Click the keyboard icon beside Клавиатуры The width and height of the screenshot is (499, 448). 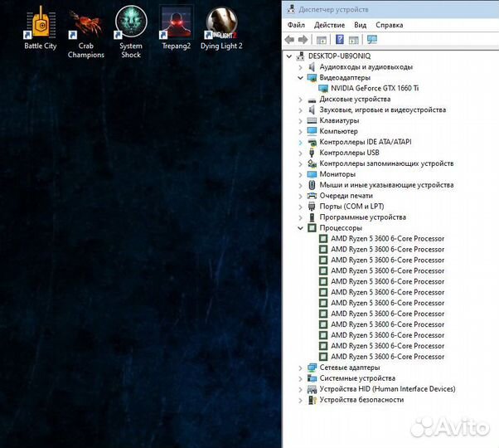(312, 120)
